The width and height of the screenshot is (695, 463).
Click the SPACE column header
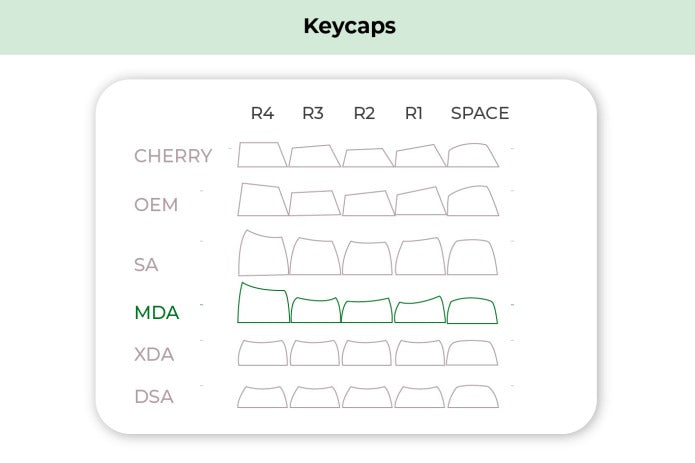coord(480,113)
